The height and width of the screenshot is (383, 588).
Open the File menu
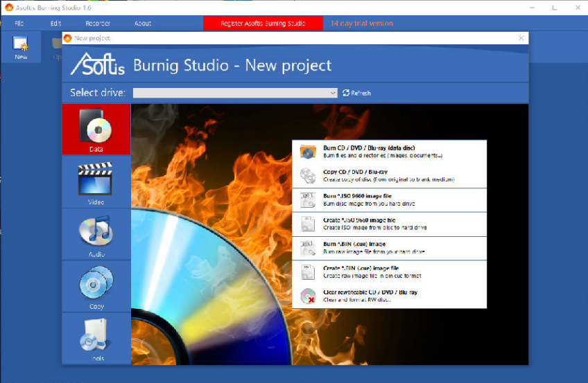coord(19,24)
